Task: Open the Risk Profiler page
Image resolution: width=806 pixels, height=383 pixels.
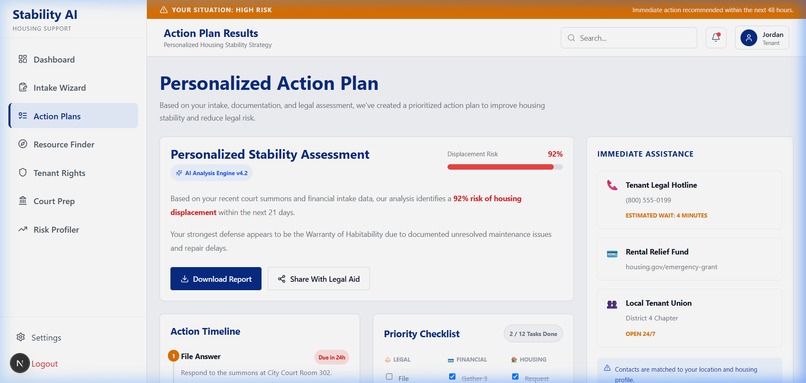Action: click(73, 229)
